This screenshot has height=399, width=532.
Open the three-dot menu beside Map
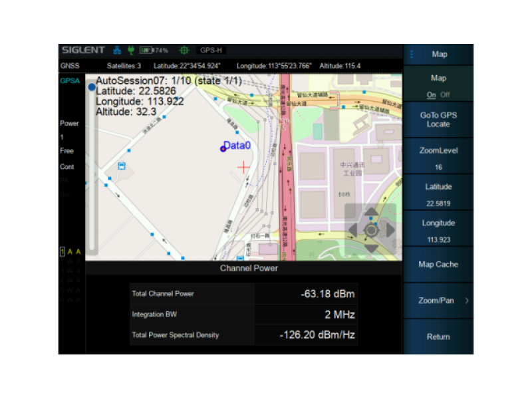[x=412, y=55]
